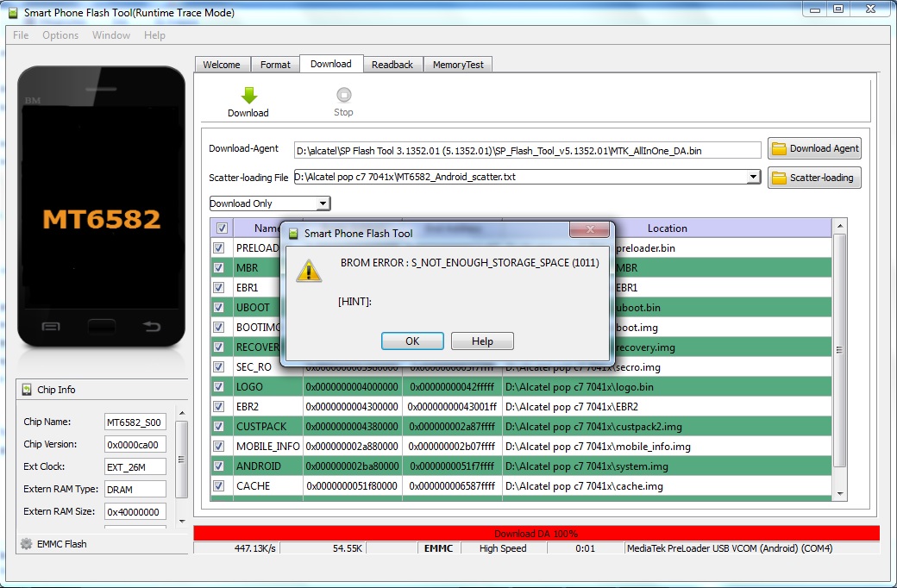The height and width of the screenshot is (588, 897).
Task: Click the folder icon on Download Agent button
Action: [779, 148]
